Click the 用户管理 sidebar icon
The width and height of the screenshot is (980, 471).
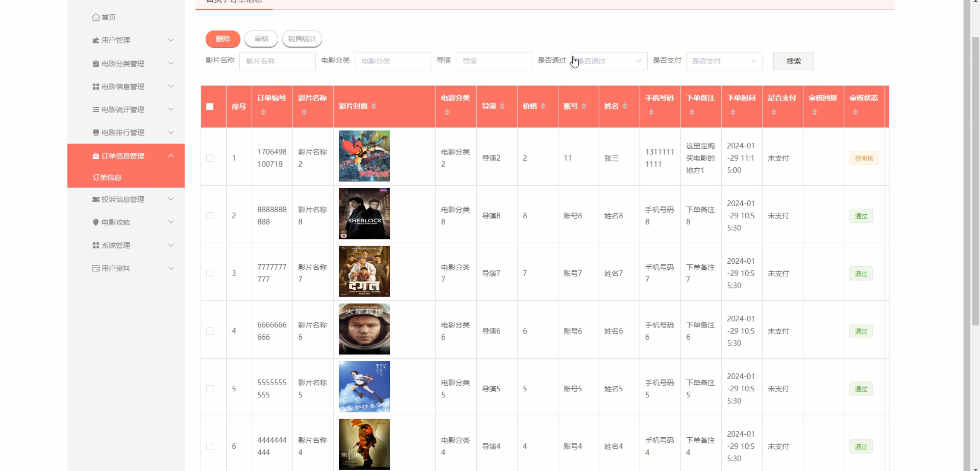96,40
